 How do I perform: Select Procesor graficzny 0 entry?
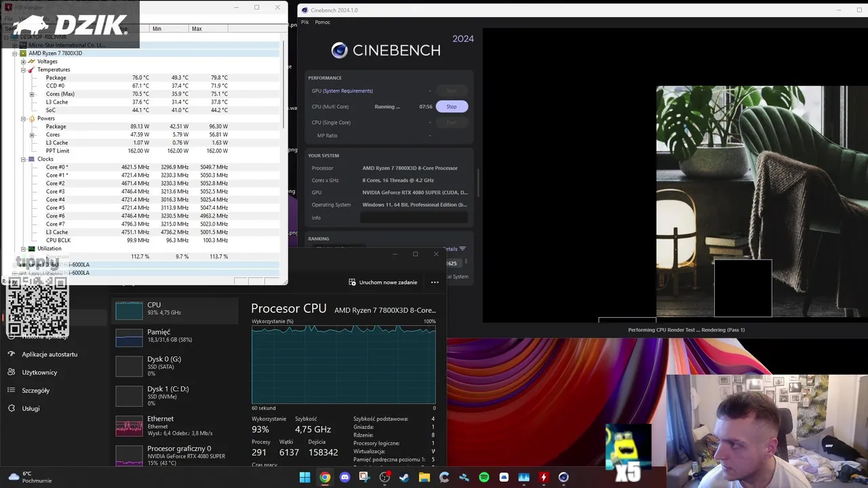click(x=175, y=455)
